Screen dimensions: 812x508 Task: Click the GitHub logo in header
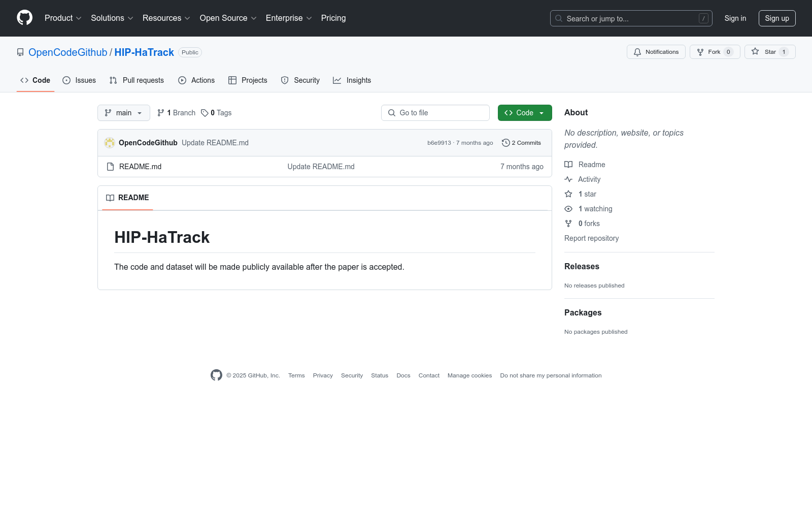[24, 18]
